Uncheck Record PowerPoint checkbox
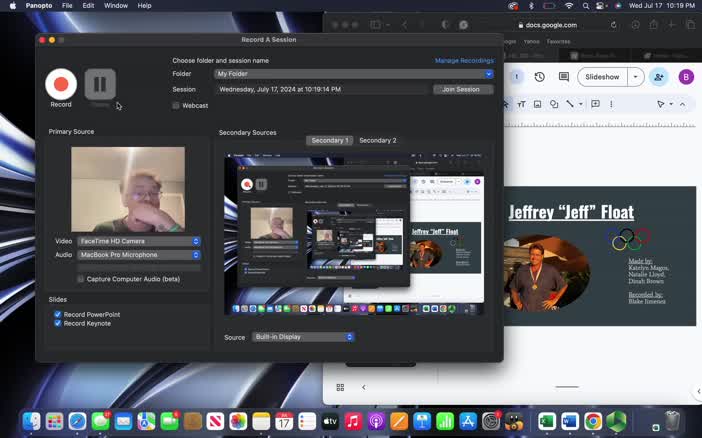Viewport: 702px width, 438px height. point(58,314)
